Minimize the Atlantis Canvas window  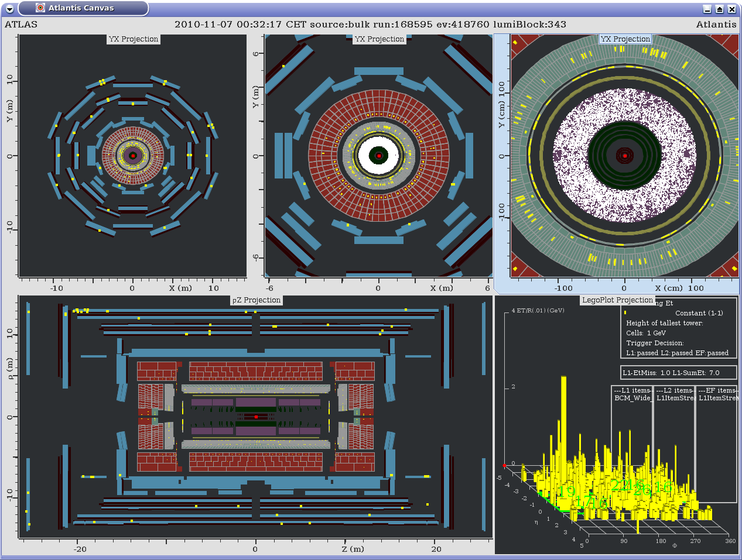point(707,9)
